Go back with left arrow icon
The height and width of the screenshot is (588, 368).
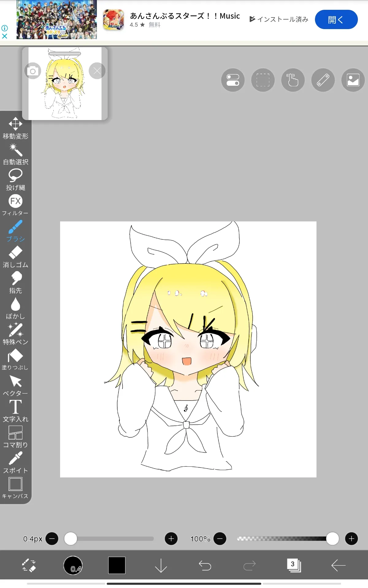pyautogui.click(x=338, y=565)
